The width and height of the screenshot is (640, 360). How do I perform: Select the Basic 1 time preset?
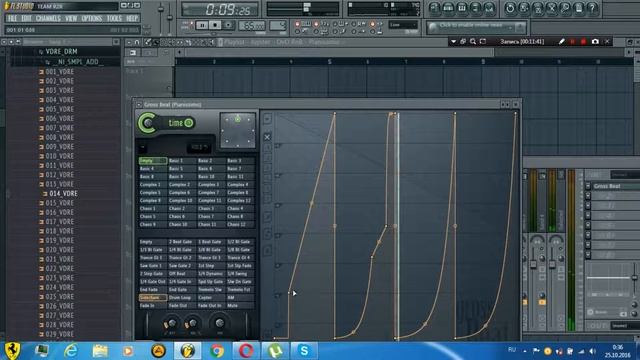click(182, 161)
